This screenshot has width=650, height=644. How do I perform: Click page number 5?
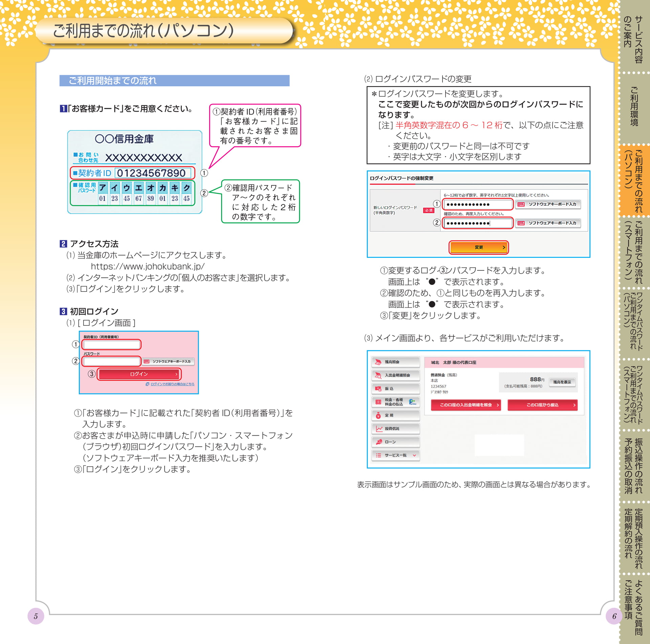tap(36, 616)
